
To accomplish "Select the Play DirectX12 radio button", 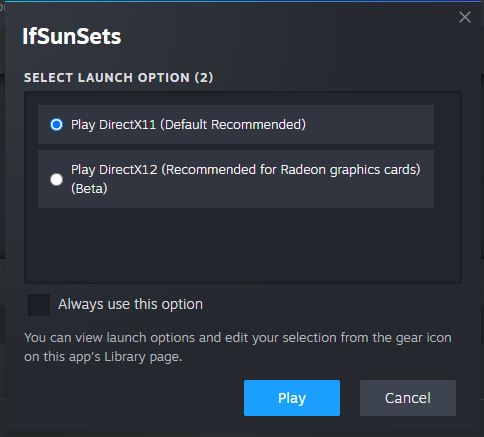I will click(56, 179).
